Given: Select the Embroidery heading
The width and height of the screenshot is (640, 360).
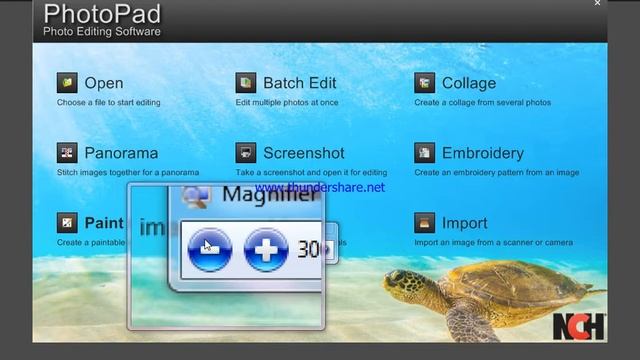Looking at the screenshot, I should click(x=483, y=153).
